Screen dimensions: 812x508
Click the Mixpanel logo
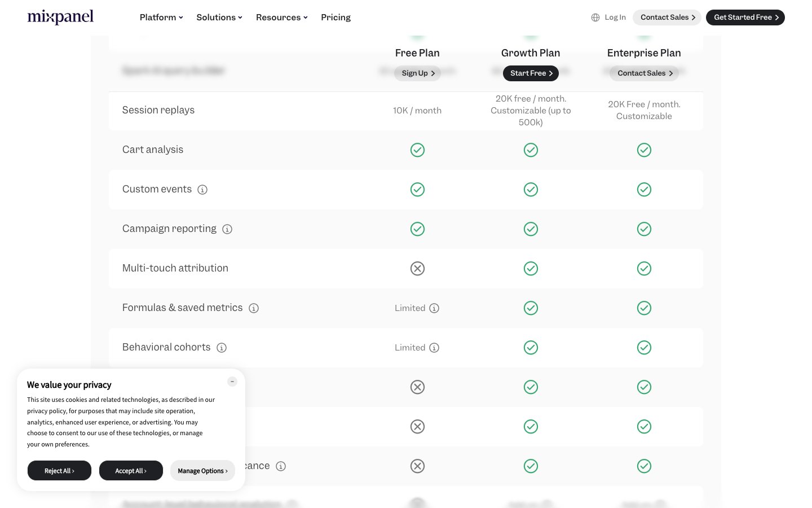60,17
